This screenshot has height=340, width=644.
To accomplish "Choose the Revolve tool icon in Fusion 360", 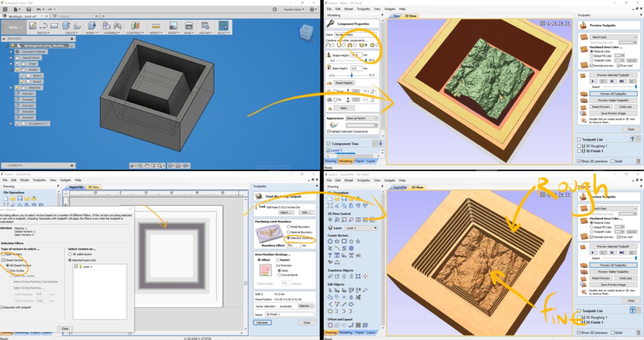I will coord(78,26).
